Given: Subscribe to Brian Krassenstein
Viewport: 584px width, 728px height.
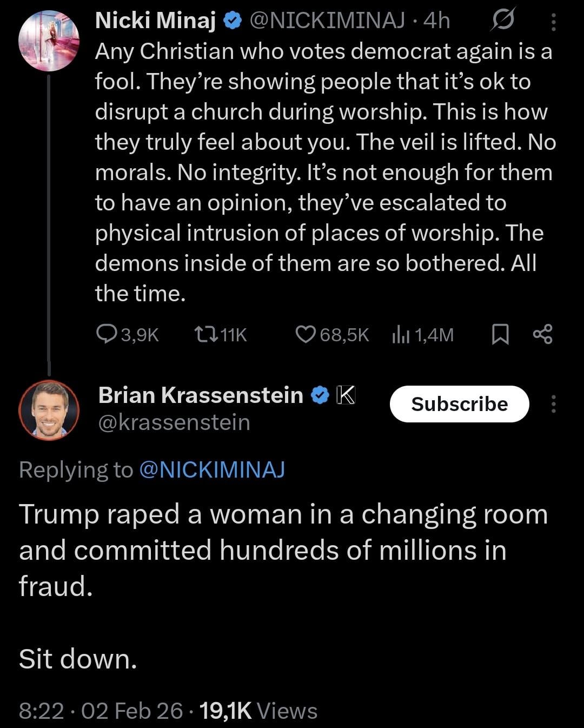Looking at the screenshot, I should click(x=459, y=404).
